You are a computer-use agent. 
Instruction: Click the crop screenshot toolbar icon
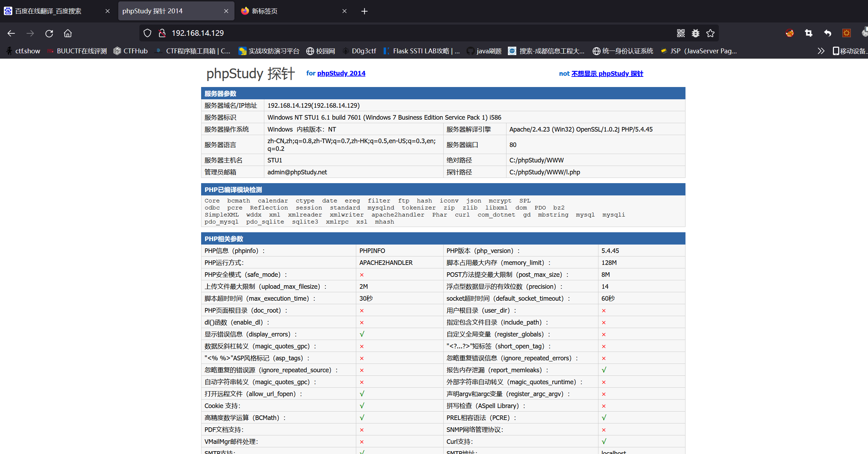tap(809, 33)
